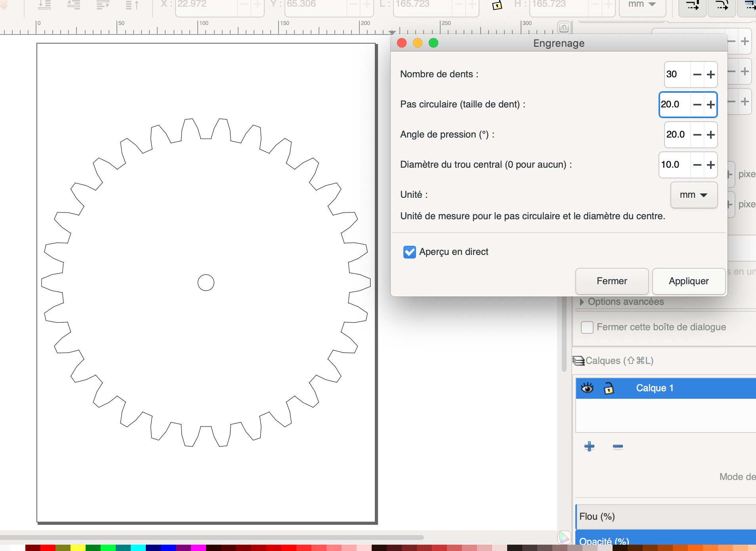Toggle the lock icon on Calque 1

(609, 388)
